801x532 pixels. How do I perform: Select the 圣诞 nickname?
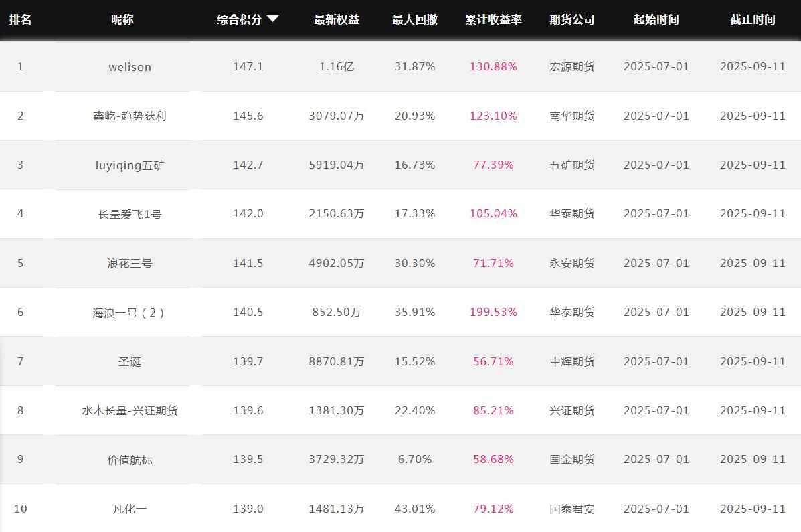(130, 362)
